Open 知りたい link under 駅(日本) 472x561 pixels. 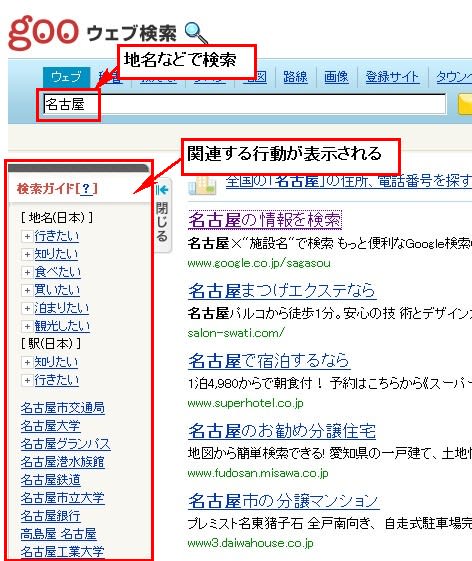tap(56, 362)
